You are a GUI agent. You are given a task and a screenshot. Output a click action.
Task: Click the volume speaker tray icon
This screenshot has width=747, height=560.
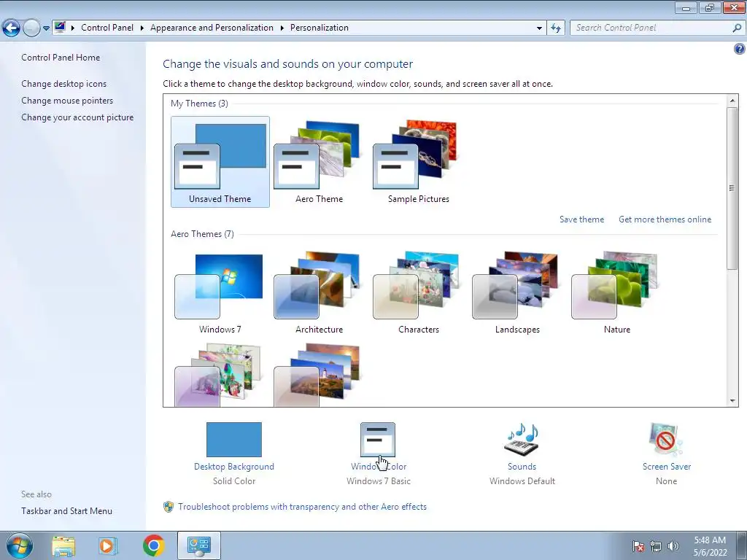[x=673, y=546]
